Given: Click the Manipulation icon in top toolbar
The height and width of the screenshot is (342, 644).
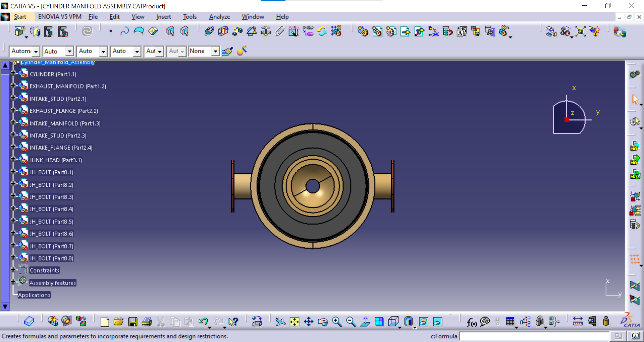Looking at the screenshot, I should pos(551,32).
